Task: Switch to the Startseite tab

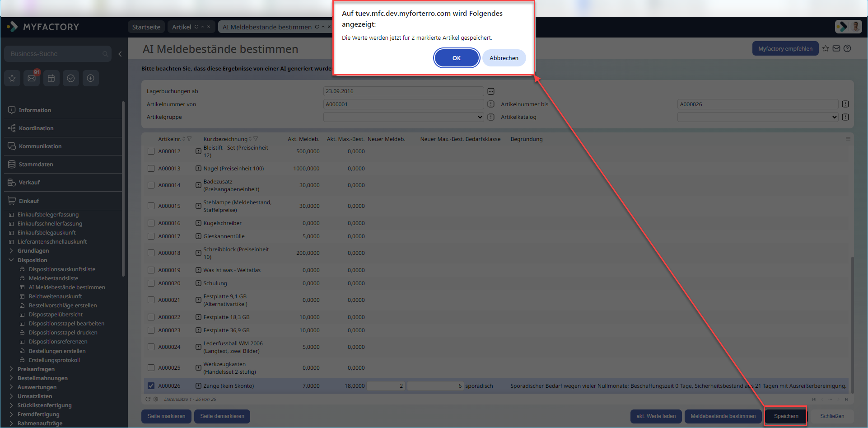Action: (146, 27)
